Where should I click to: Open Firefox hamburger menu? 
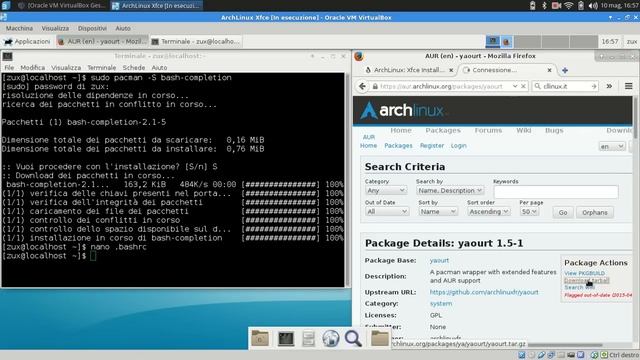click(x=629, y=86)
